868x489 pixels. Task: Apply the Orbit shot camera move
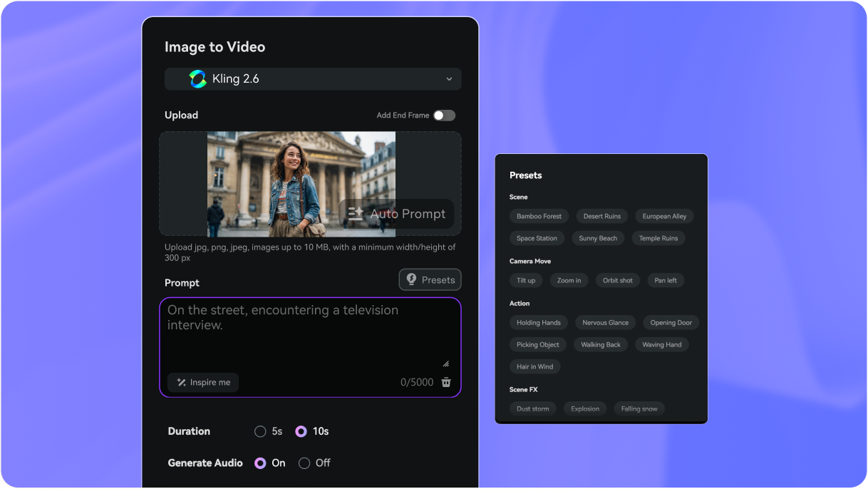(618, 280)
